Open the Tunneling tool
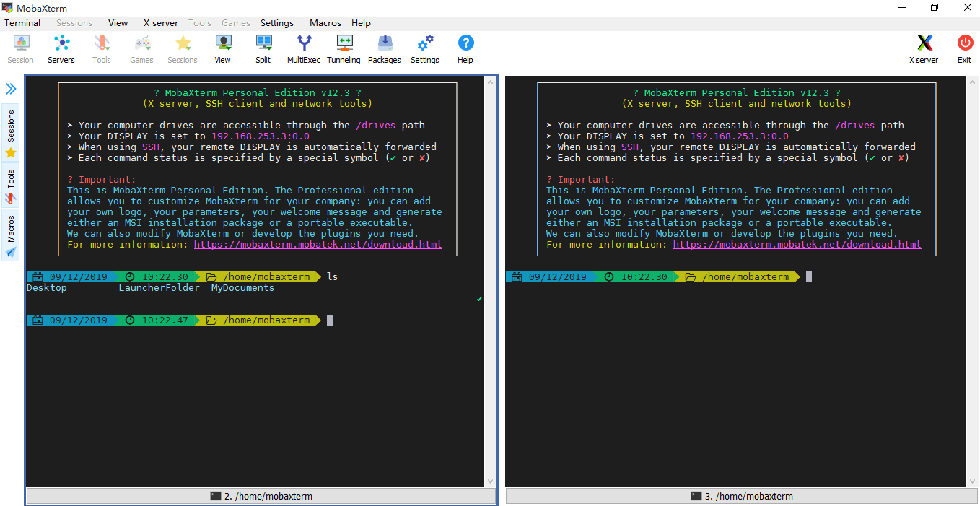 pos(344,49)
